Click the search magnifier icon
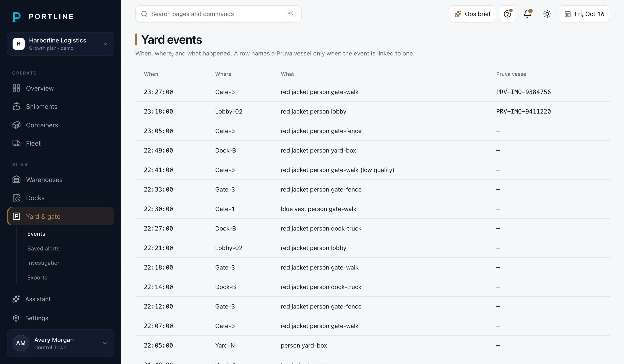 tap(144, 14)
